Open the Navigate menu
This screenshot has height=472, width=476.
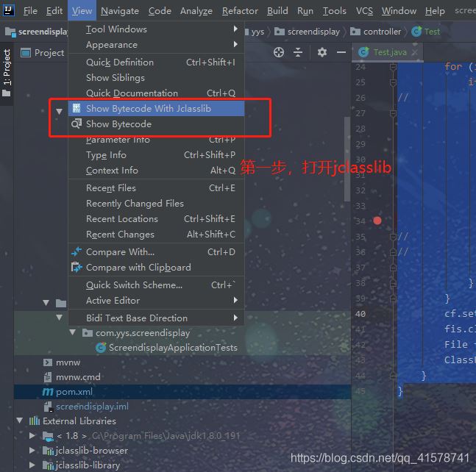pos(119,11)
